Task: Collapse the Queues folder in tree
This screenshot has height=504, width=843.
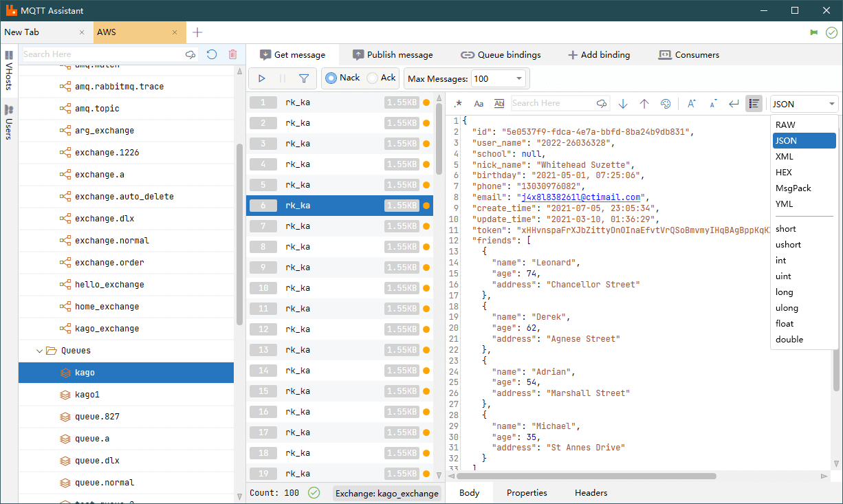Action: [39, 351]
